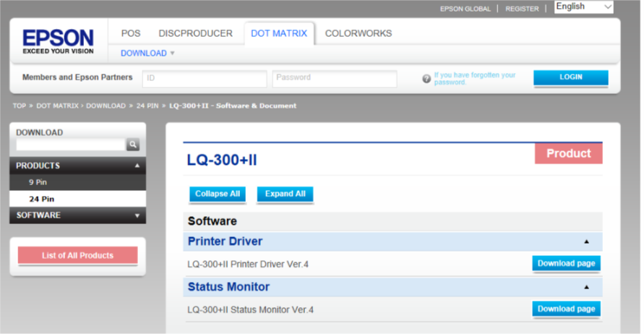
Task: Click the Status Monitor heading
Action: coord(229,287)
